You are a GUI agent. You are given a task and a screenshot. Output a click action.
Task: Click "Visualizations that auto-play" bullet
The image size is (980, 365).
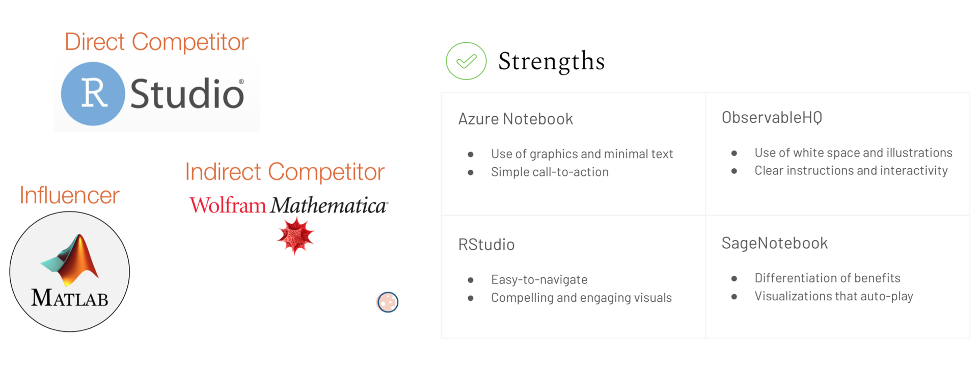tap(833, 296)
